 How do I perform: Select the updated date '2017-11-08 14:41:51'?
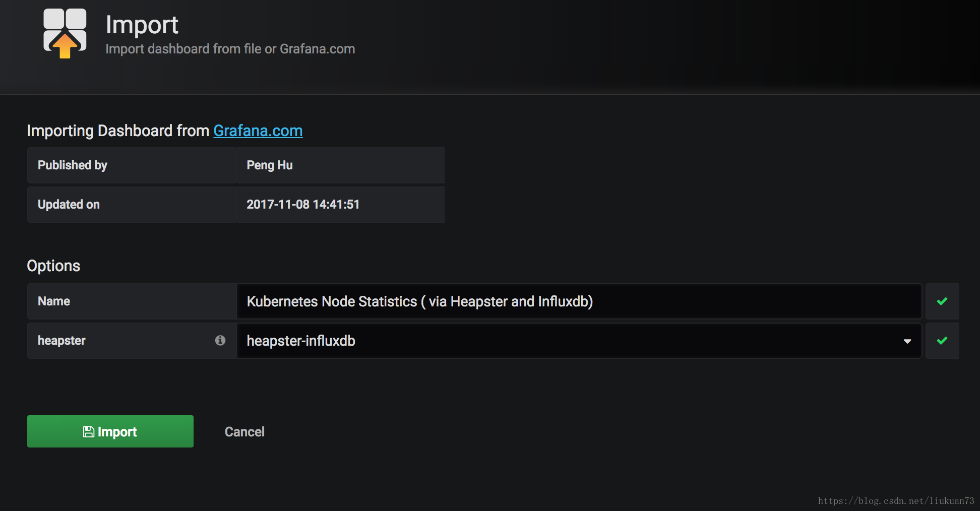(303, 204)
